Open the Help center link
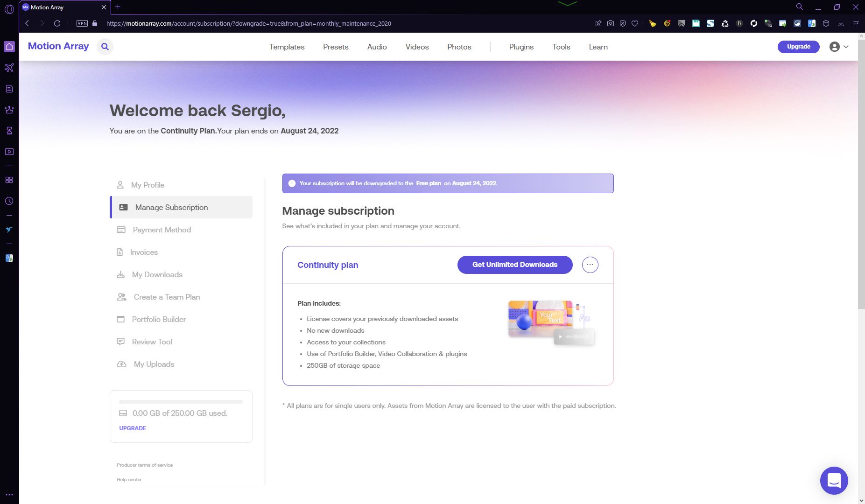 tap(129, 479)
